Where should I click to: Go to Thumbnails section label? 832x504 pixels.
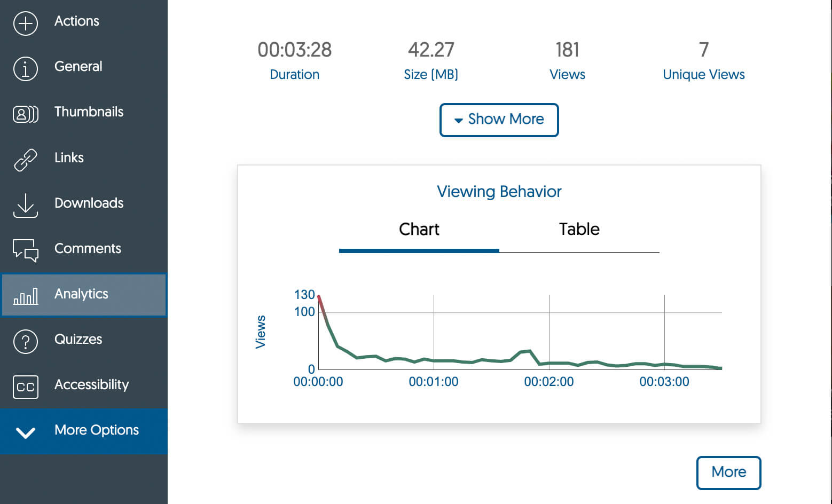click(x=89, y=112)
